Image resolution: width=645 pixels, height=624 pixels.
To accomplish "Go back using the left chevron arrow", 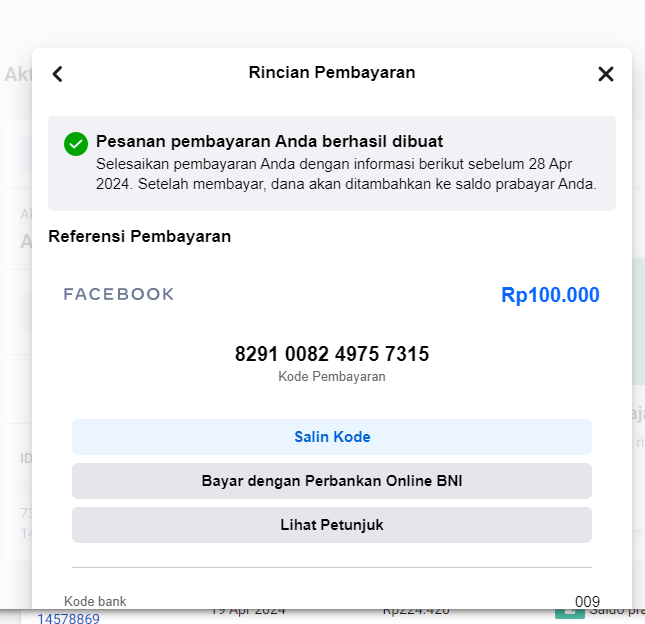I will pos(58,74).
